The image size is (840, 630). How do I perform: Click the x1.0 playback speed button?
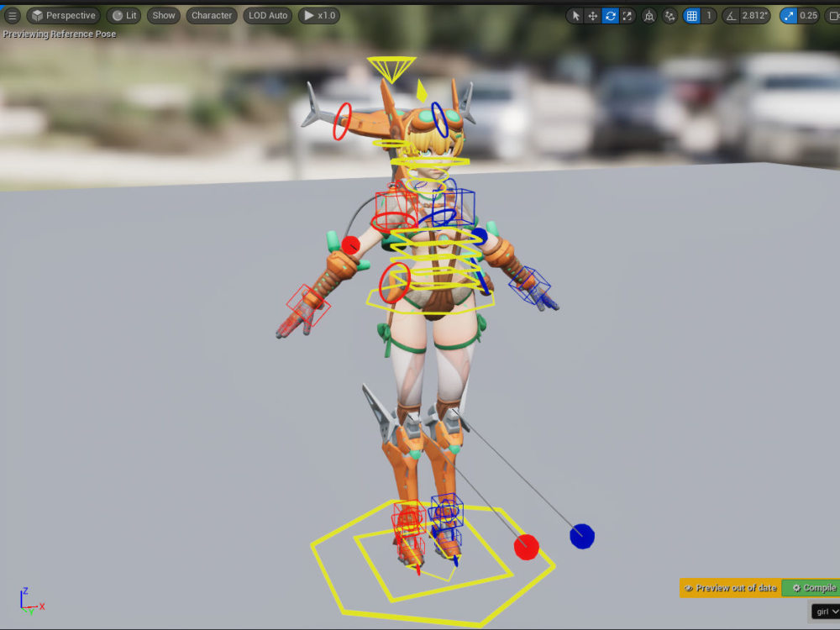click(319, 15)
